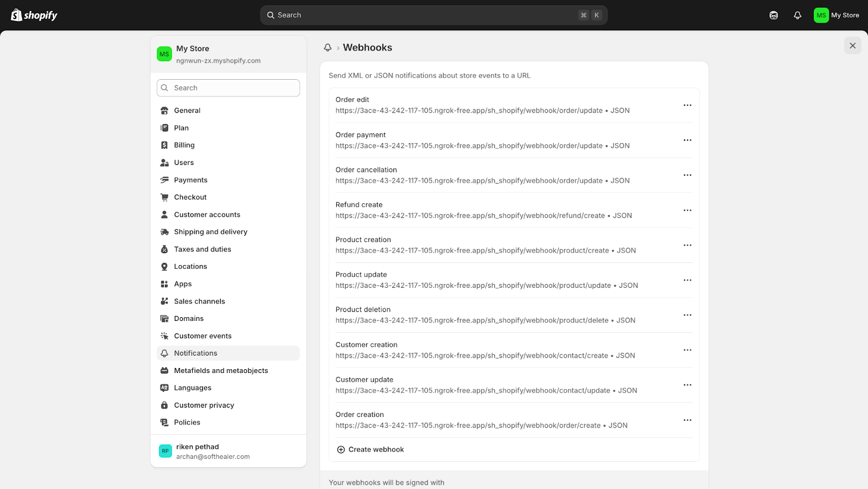This screenshot has height=489, width=868.
Task: Click the Languages icon
Action: [x=164, y=388]
